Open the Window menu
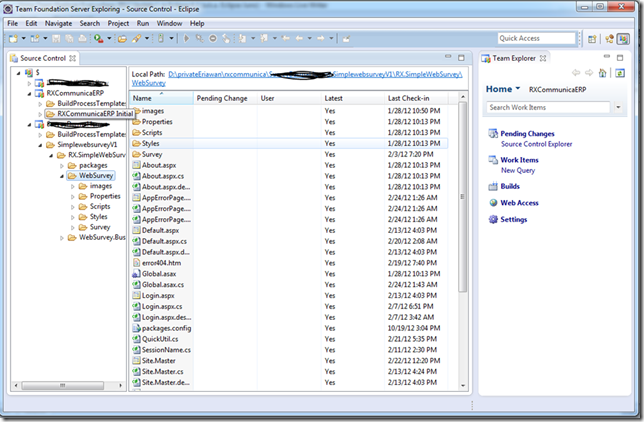 pos(169,22)
